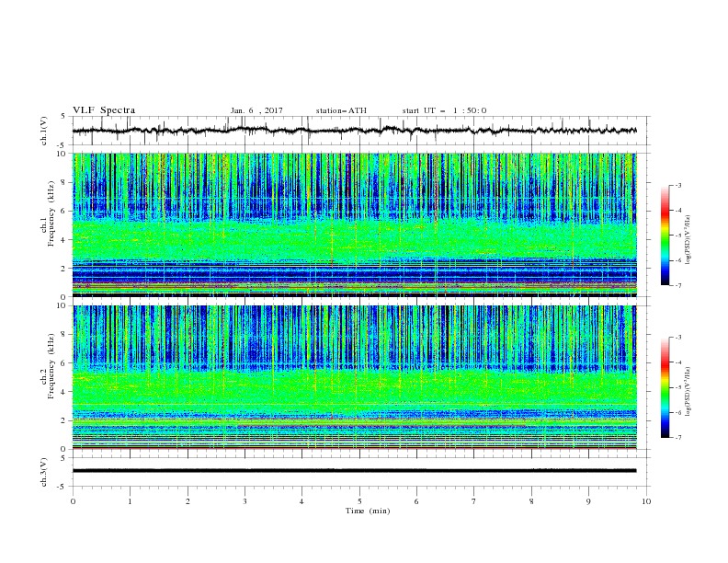This screenshot has height=563, width=728.
Task: Click the ch.1 colorbar "log(PSD)(V²/Hz)" label
Action: pos(688,240)
